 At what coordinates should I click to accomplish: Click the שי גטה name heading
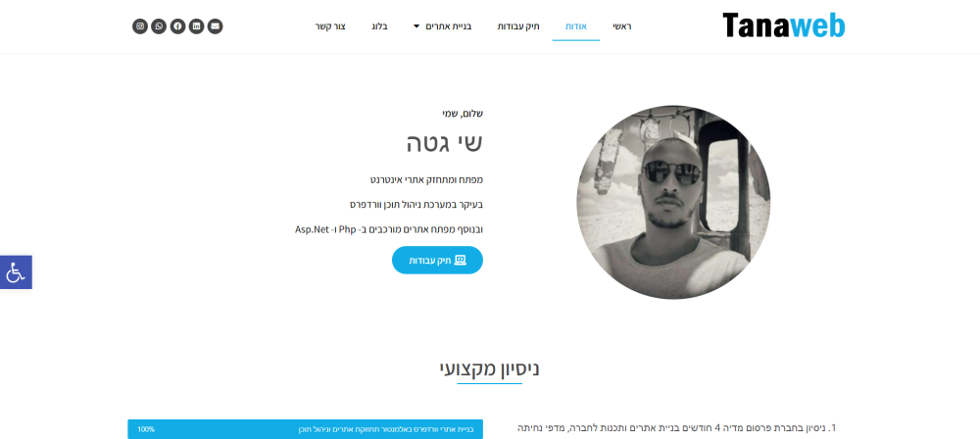[444, 143]
